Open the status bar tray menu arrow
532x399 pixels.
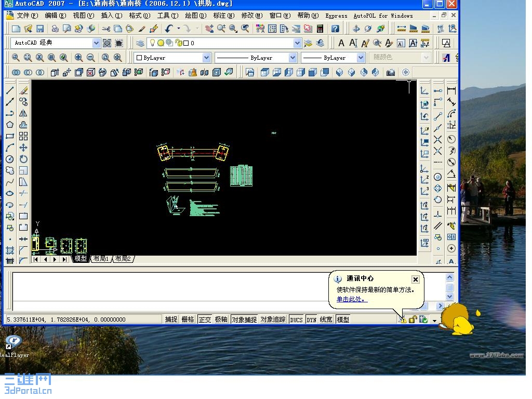coord(434,320)
